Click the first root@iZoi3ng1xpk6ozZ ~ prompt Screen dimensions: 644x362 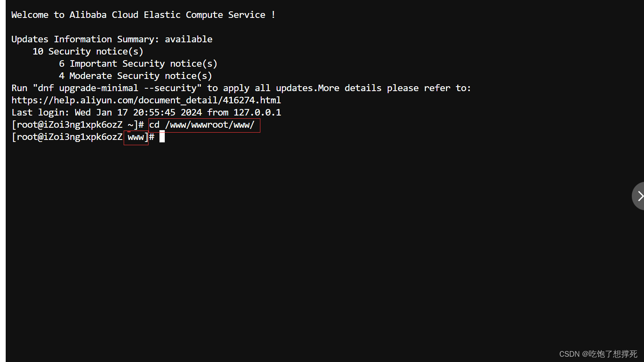(x=77, y=125)
